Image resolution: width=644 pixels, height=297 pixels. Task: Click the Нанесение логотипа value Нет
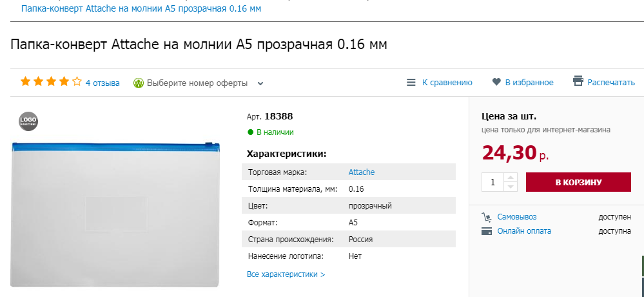355,256
